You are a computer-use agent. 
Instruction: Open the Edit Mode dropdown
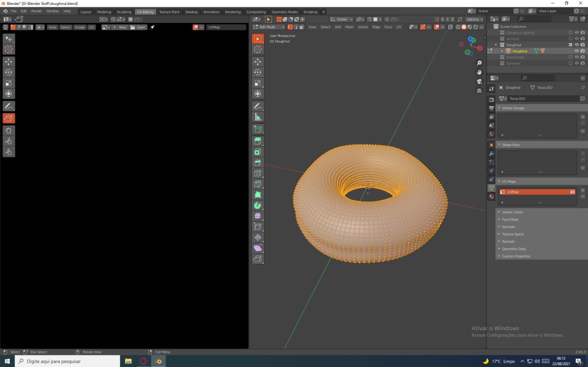pos(269,27)
